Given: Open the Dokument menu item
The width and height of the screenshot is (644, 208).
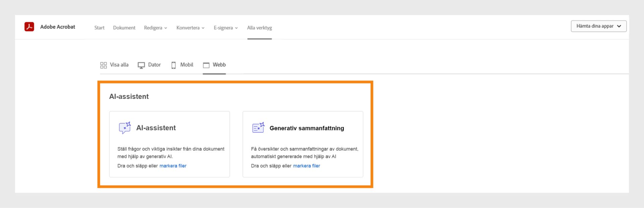Looking at the screenshot, I should coord(124,28).
